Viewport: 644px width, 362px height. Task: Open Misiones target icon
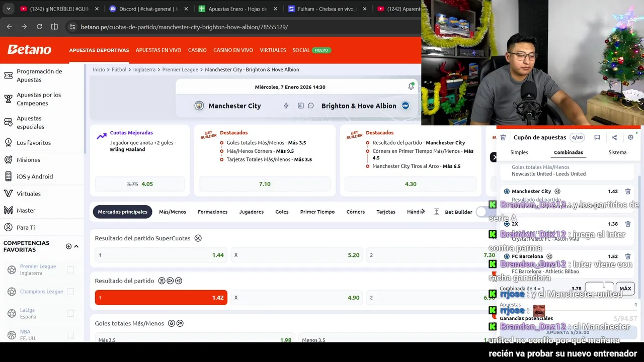[8, 160]
